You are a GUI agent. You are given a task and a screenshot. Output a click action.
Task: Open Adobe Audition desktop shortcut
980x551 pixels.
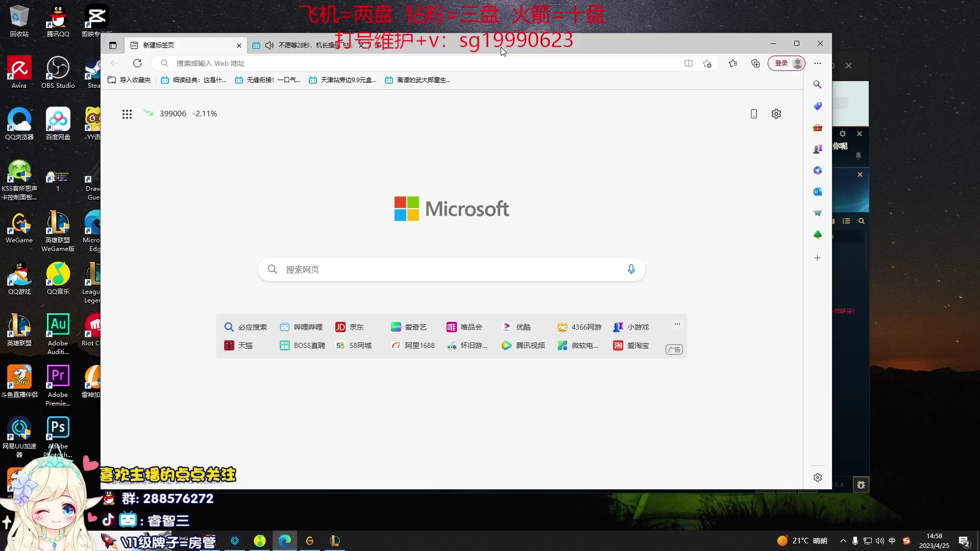pos(58,334)
